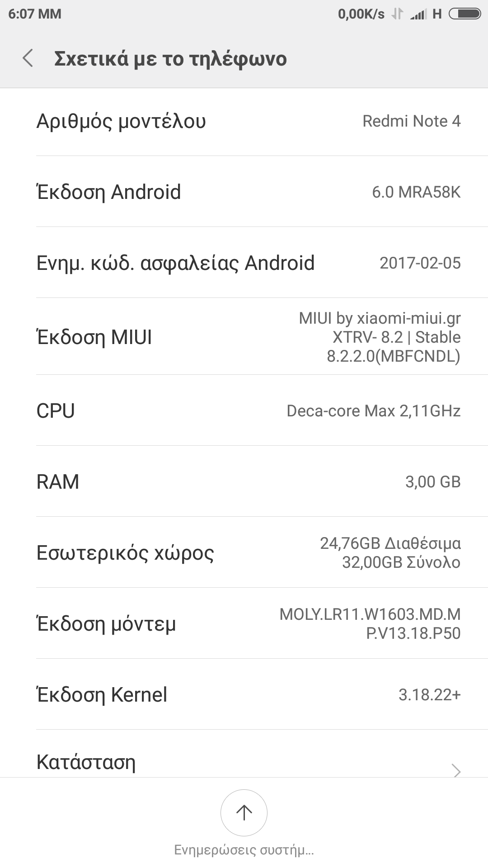
Task: Open Ενημερώσεις συστήματος link text
Action: [x=244, y=850]
